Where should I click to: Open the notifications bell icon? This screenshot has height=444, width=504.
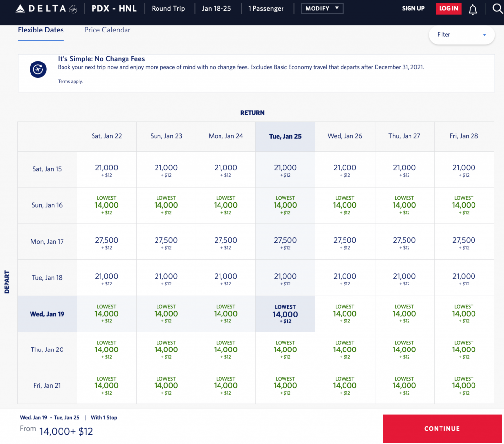472,9
